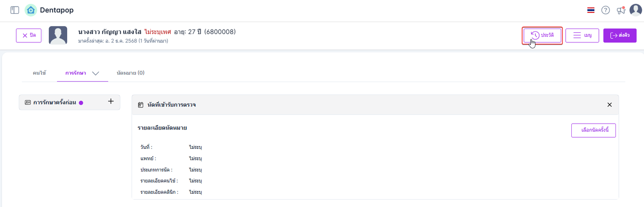
Task: Close the examination appointment panel with X
Action: [x=609, y=105]
